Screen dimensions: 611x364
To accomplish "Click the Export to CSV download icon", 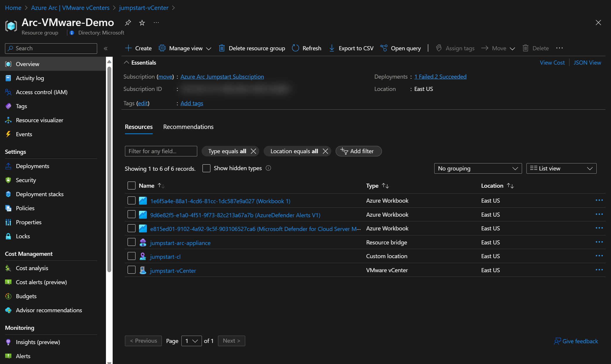I will (x=332, y=48).
